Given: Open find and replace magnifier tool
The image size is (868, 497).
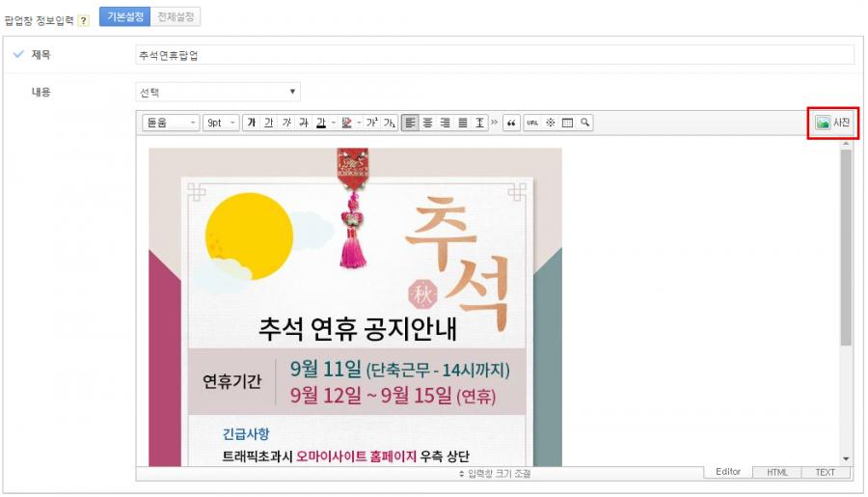Looking at the screenshot, I should (584, 124).
